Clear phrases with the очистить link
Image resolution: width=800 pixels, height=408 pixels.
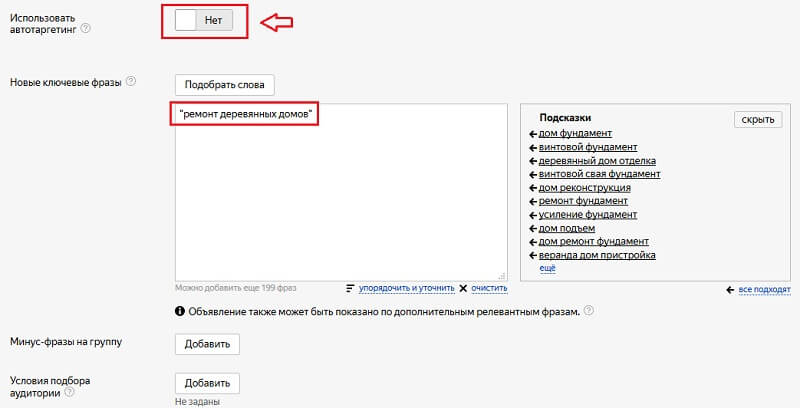[x=489, y=288]
